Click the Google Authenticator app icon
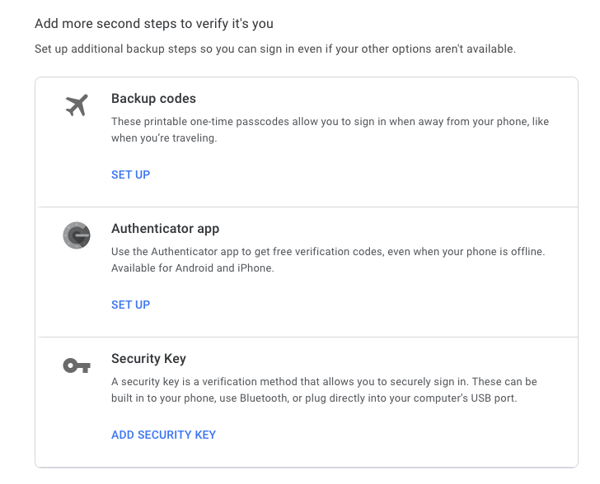The height and width of the screenshot is (484, 600). [x=77, y=235]
